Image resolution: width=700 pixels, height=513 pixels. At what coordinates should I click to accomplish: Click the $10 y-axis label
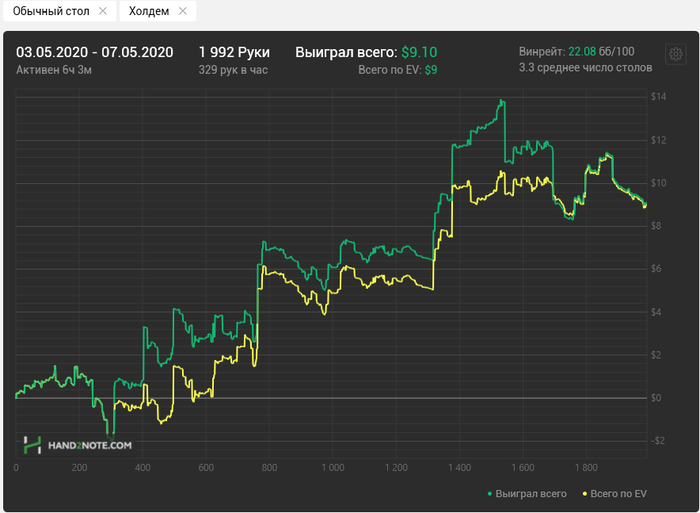coord(658,183)
